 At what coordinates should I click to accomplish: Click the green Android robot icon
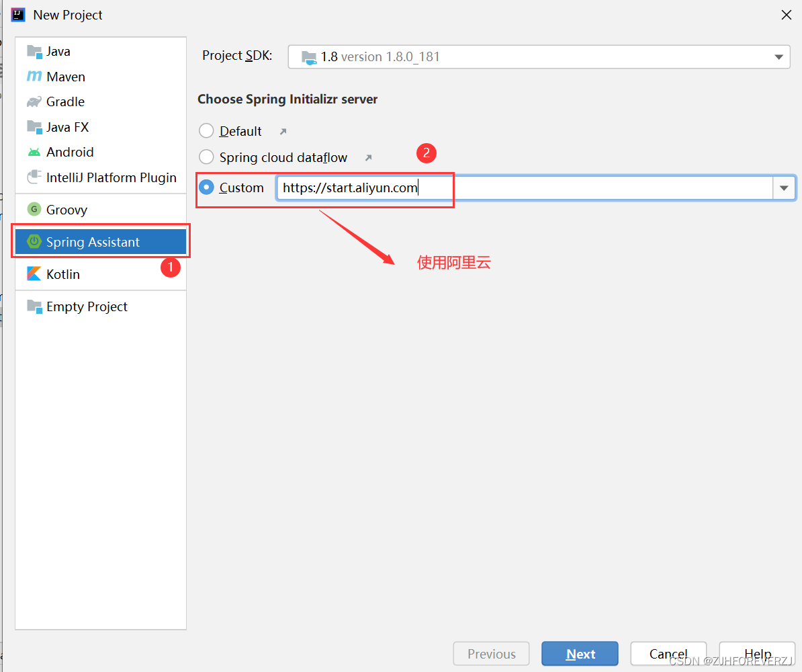pos(34,152)
